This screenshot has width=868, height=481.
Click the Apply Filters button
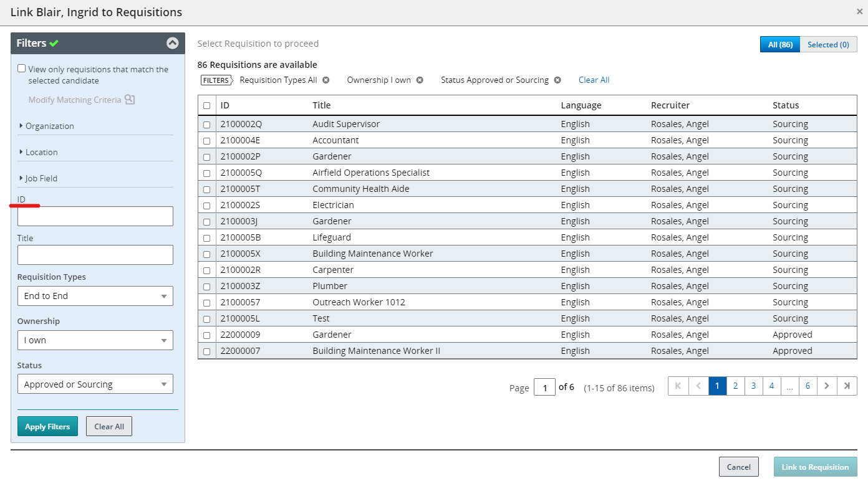pos(47,426)
